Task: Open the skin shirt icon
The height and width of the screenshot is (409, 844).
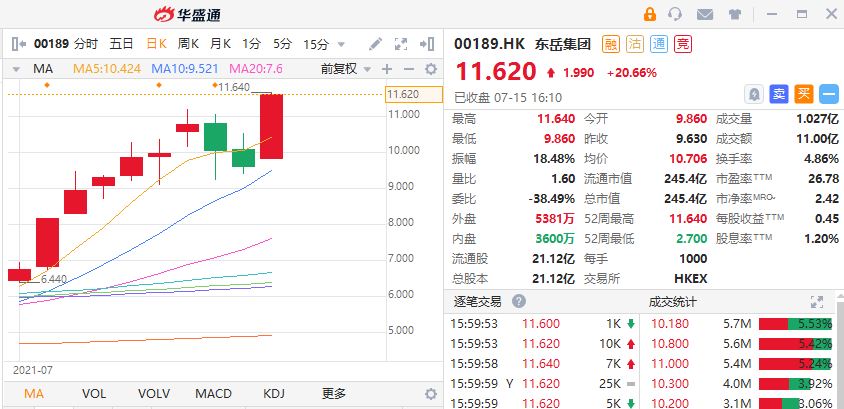Action: pos(735,15)
